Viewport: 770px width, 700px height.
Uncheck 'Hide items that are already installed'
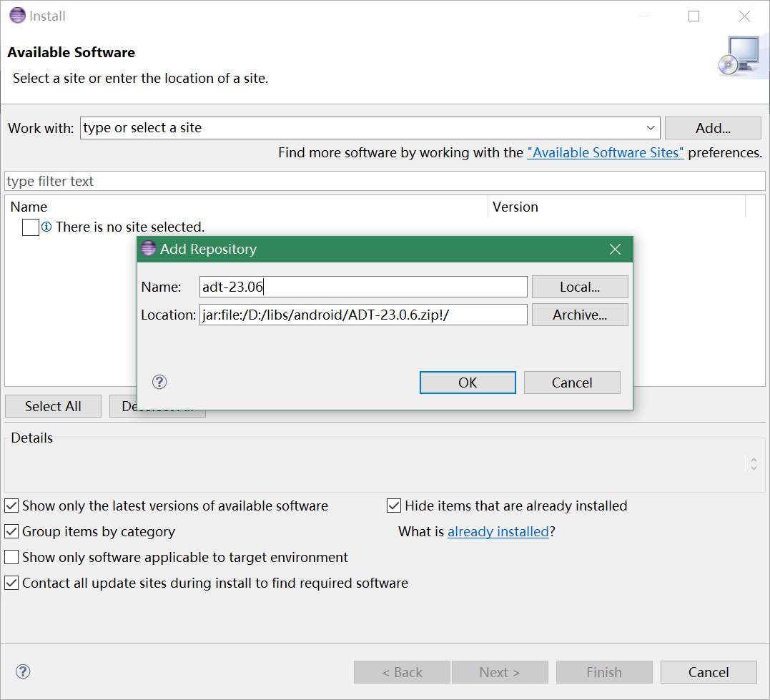[x=394, y=506]
